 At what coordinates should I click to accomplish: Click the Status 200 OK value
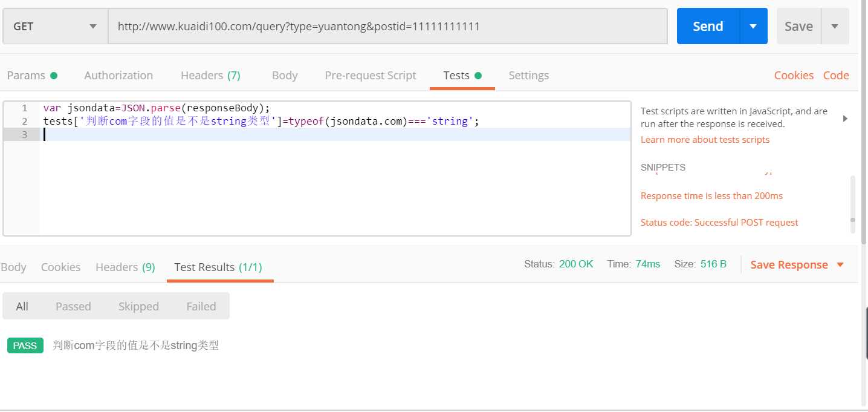tap(576, 264)
